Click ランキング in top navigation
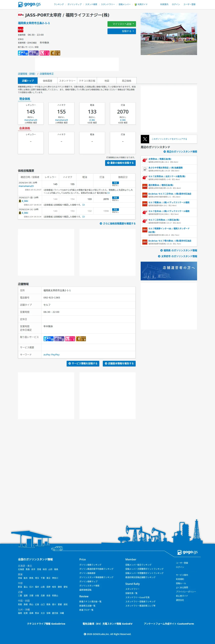215x644 pixels. pos(59,5)
